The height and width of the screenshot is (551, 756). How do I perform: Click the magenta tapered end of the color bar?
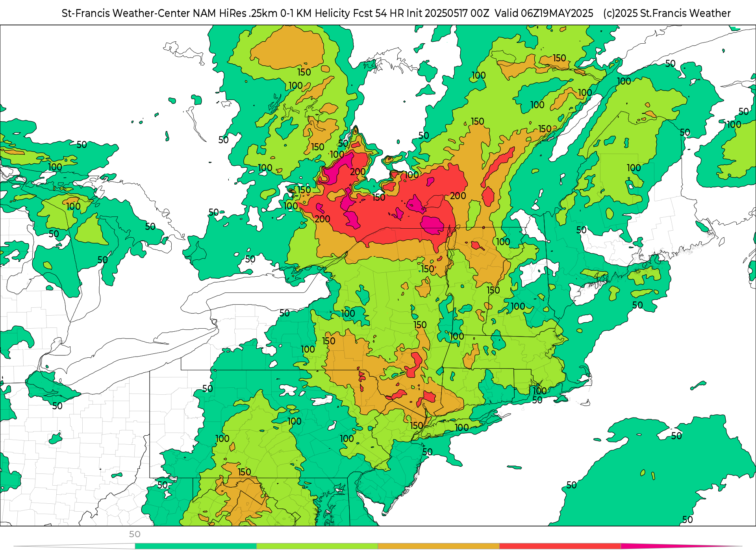[681, 546]
